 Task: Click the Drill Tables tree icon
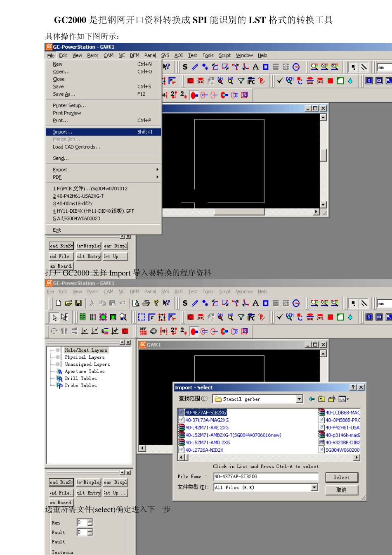click(x=60, y=379)
